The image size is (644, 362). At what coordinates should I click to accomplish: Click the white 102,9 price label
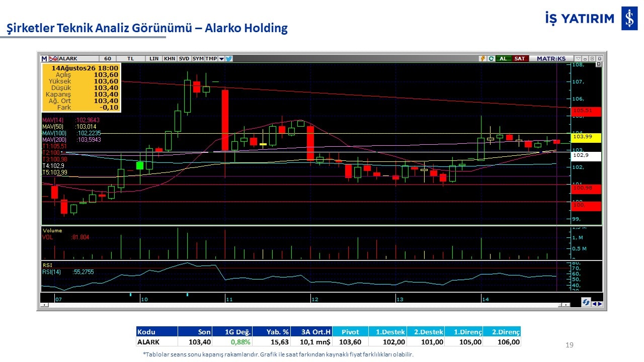tap(586, 156)
